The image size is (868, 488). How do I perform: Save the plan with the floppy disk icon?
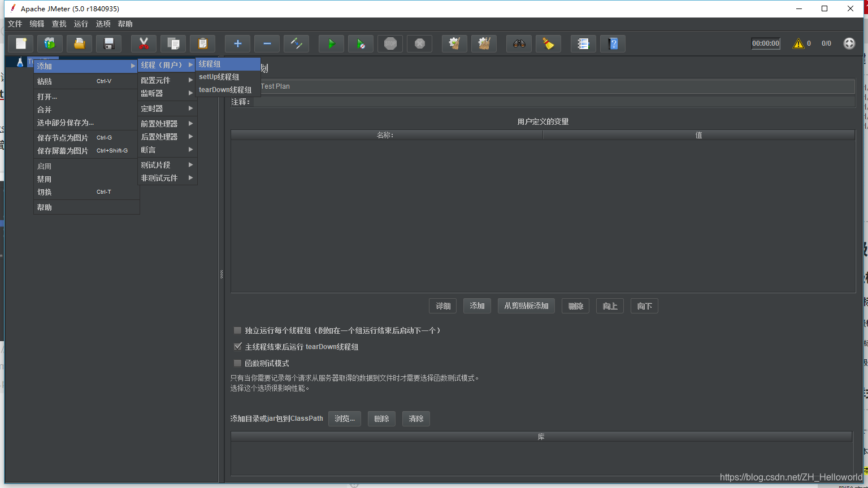(x=109, y=43)
